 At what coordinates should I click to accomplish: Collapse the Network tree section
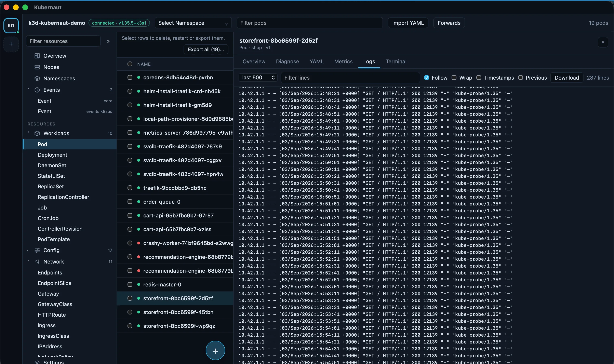click(x=28, y=261)
